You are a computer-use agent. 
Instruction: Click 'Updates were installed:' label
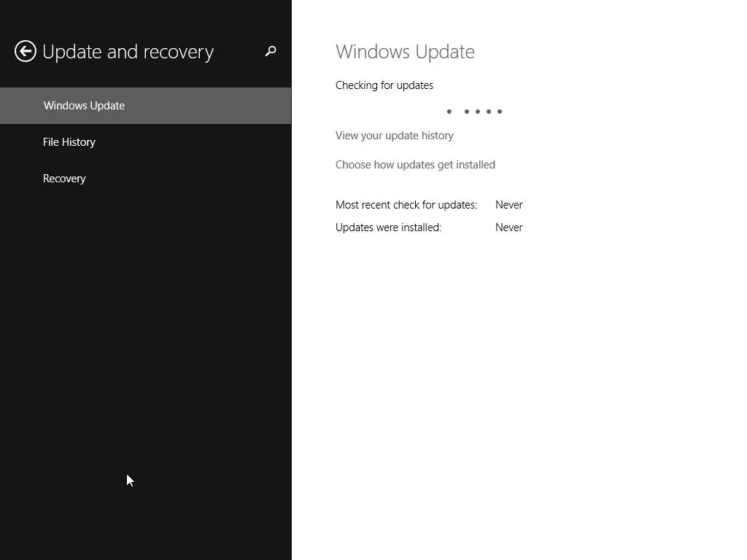[x=388, y=227]
